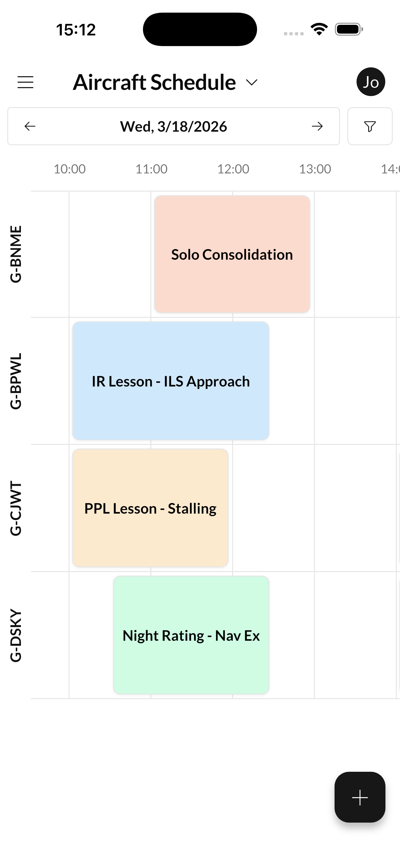The image size is (400, 868).
Task: Tap the Aircraft Schedule title
Action: [x=154, y=82]
